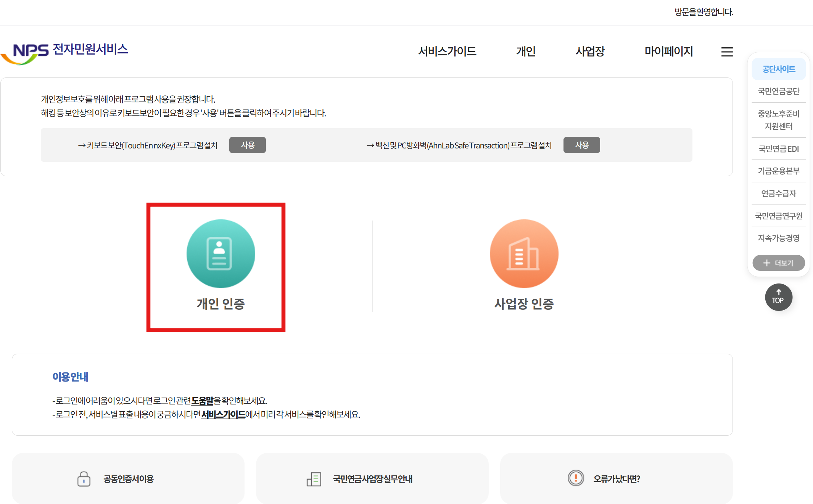Click the 공단사이트 sidebar header
The width and height of the screenshot is (813, 504).
[778, 69]
